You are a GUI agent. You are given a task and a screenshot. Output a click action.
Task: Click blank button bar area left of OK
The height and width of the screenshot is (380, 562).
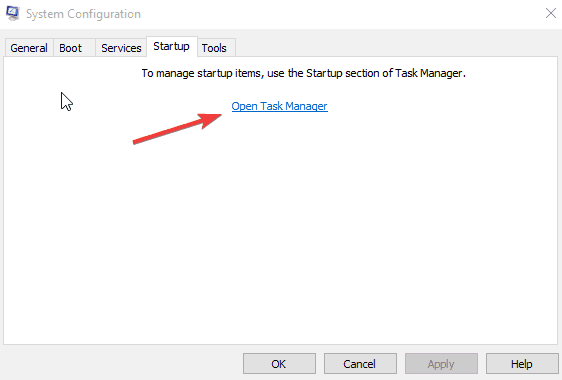122,364
